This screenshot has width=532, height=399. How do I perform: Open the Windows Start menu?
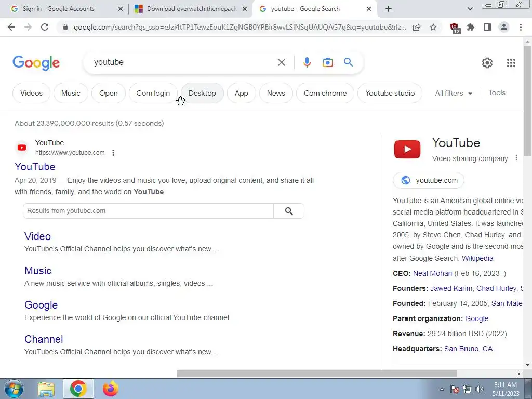(x=14, y=389)
